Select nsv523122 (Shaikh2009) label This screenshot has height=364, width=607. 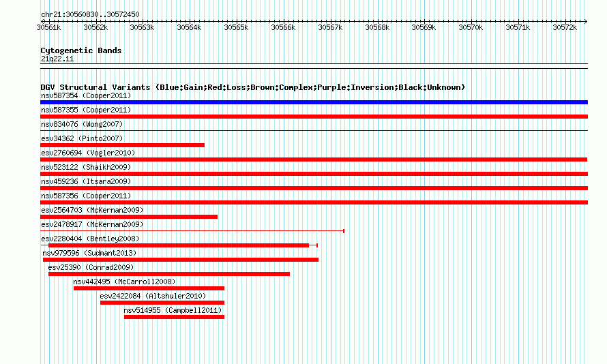click(86, 167)
